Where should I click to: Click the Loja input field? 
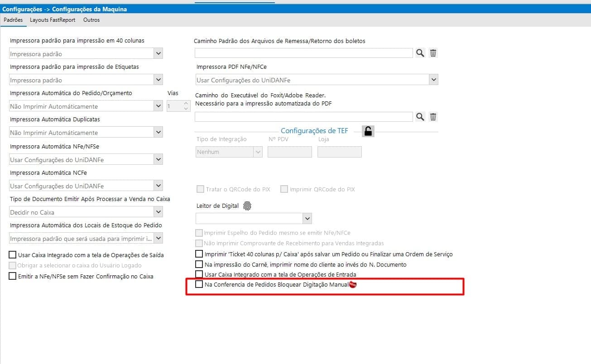coord(340,152)
